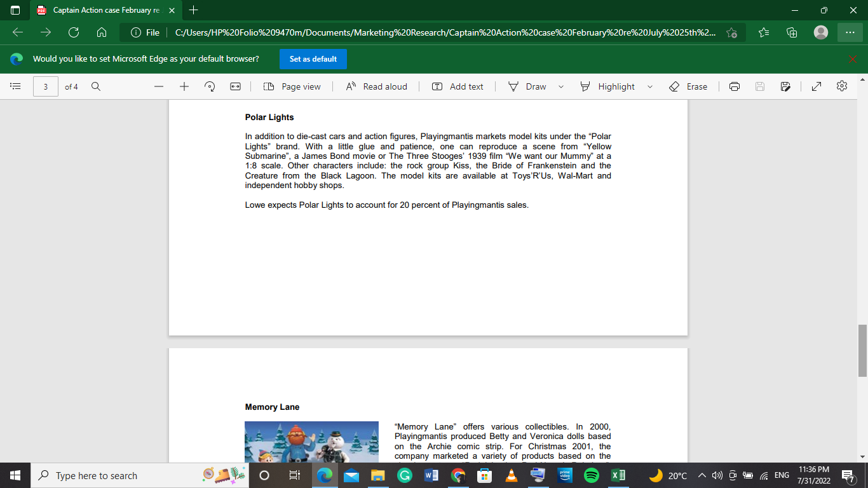Open the Favorites list
868x488 pixels.
[764, 32]
